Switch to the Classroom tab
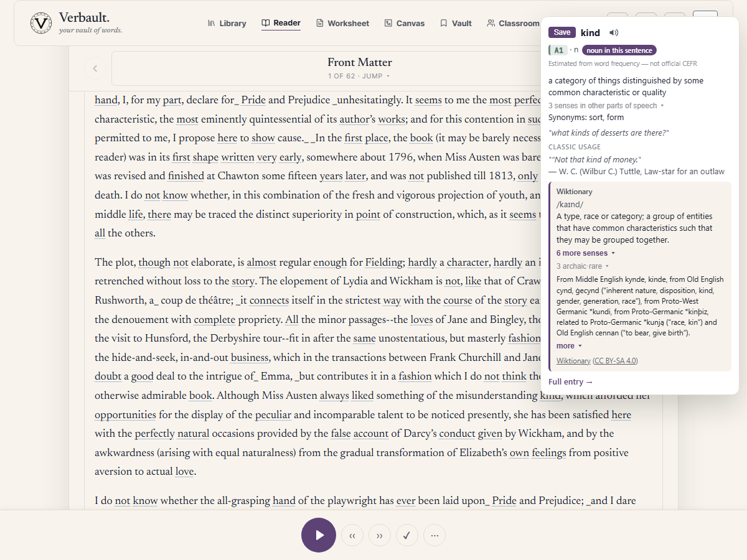 (x=513, y=23)
